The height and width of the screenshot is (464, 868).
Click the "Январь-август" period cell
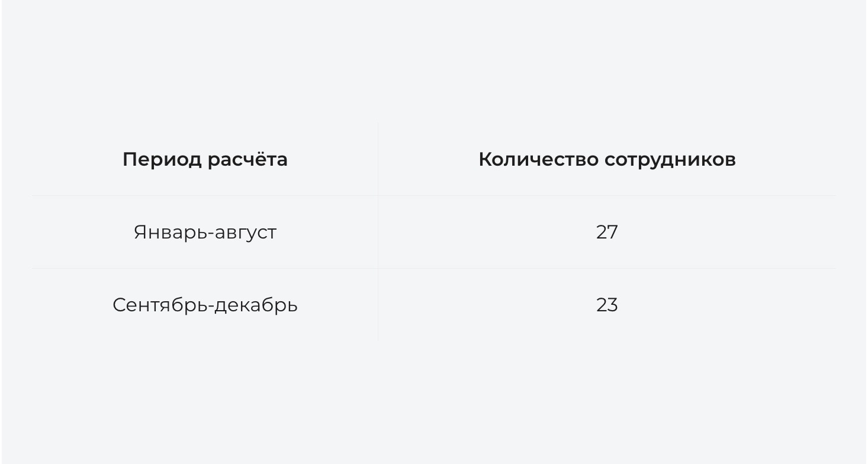205,232
